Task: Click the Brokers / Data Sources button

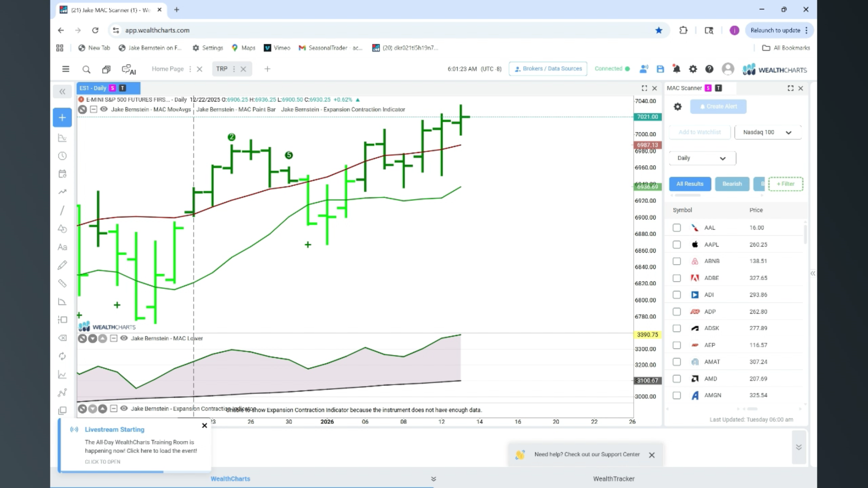Action: 548,69
